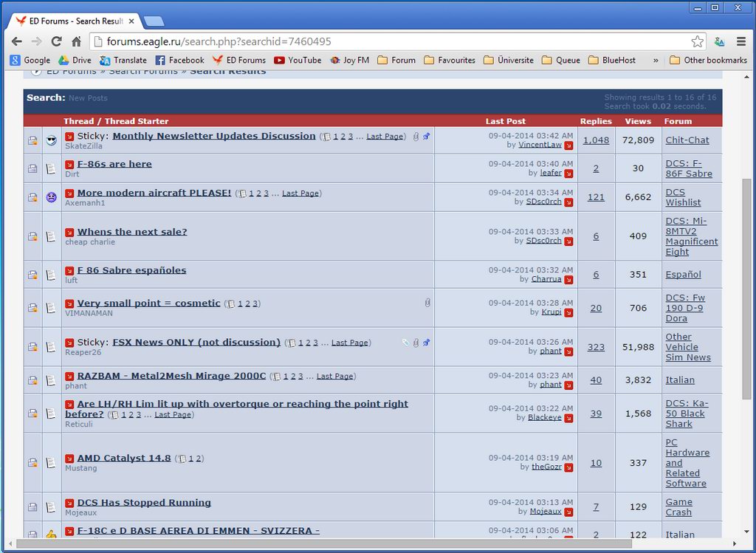This screenshot has width=756, height=553.
Task: Open the Game Crash forum link
Action: point(679,507)
